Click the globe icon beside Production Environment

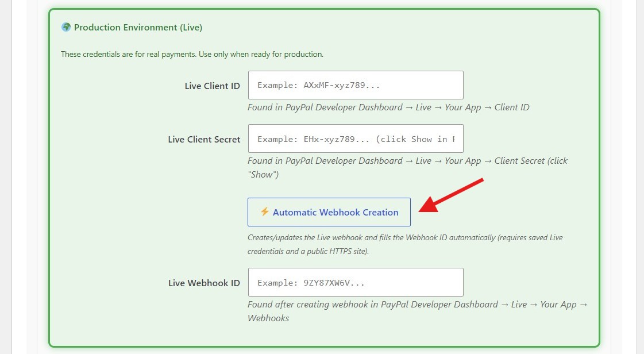65,27
